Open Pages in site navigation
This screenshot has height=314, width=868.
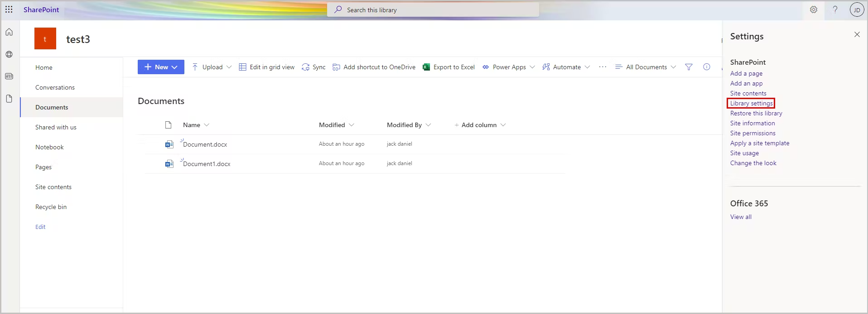pos(43,167)
